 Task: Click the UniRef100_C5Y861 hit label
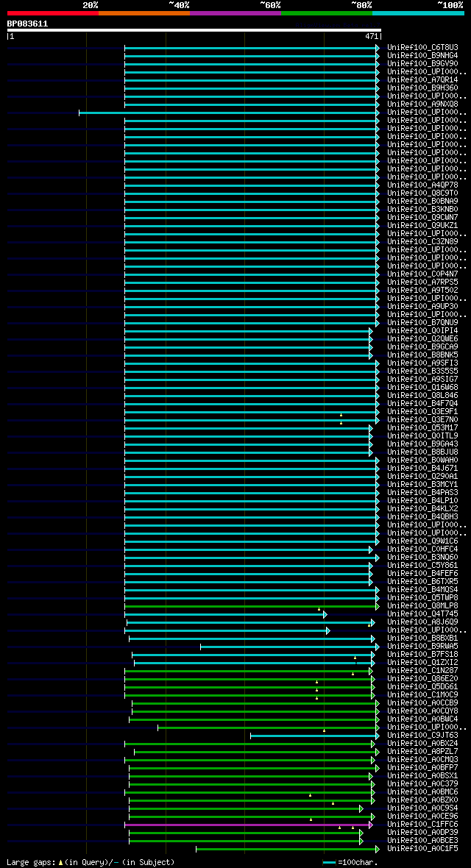422,566
